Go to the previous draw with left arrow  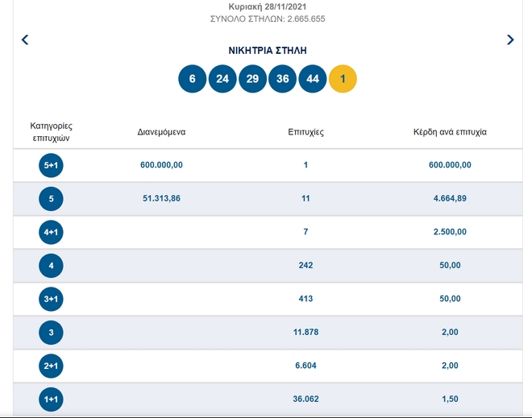[x=25, y=39]
